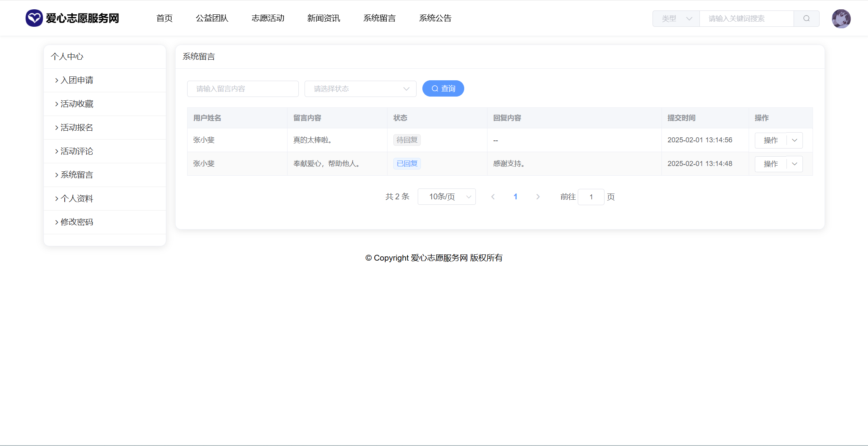The height and width of the screenshot is (446, 868).
Task: Open the 10条/页 page size dropdown
Action: tap(446, 197)
